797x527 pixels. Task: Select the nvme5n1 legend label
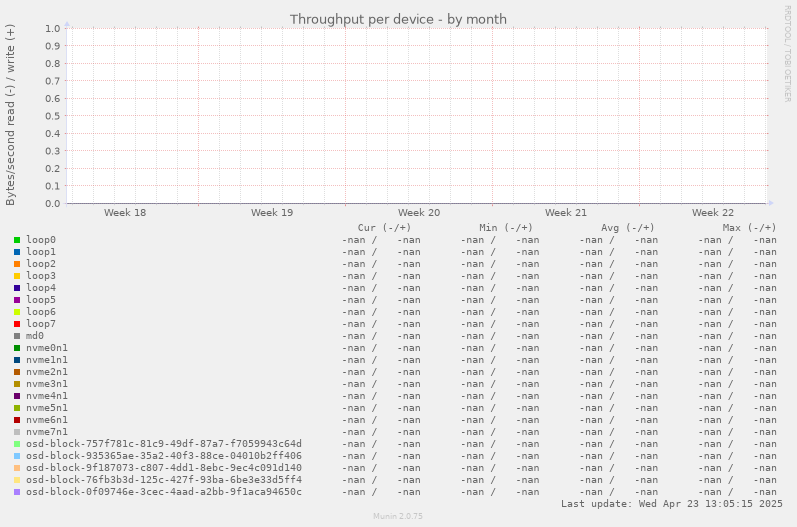(x=47, y=408)
